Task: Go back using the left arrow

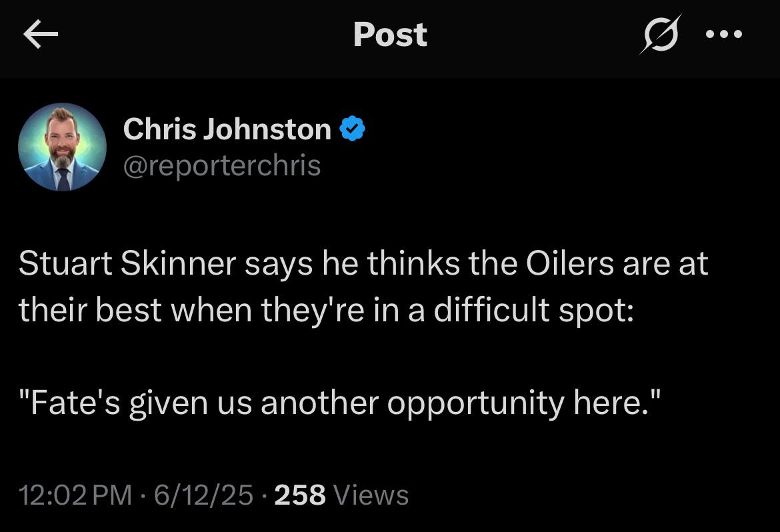Action: 41,34
